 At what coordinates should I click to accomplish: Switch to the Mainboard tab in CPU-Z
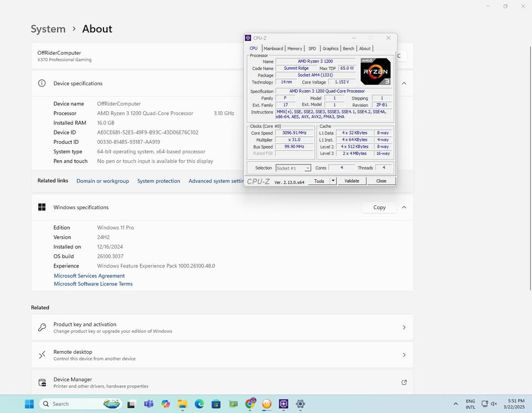273,49
